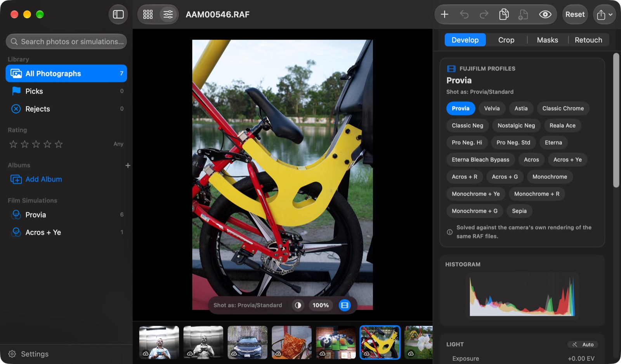Apply the Eterna Bleach Bypass profile

coord(480,160)
